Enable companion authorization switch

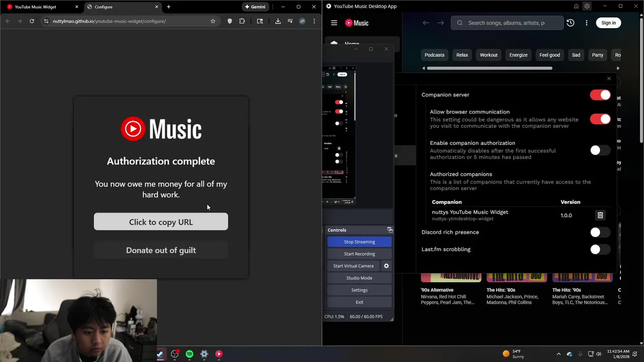click(600, 150)
